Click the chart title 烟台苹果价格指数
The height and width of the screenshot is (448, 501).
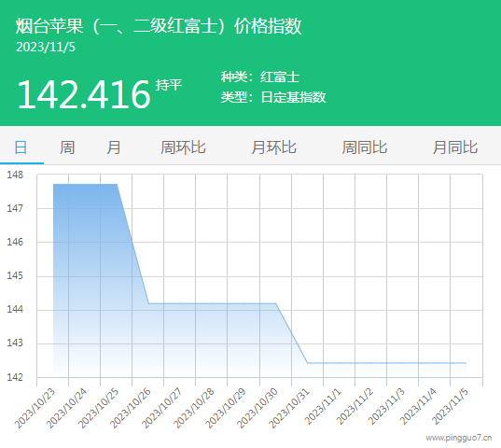pyautogui.click(x=159, y=26)
